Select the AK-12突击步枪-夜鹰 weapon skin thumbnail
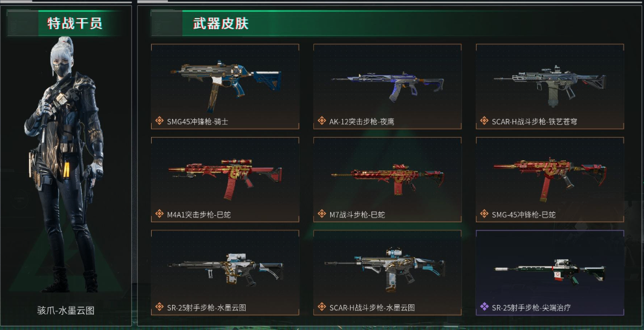The height and width of the screenshot is (330, 644). pos(387,87)
